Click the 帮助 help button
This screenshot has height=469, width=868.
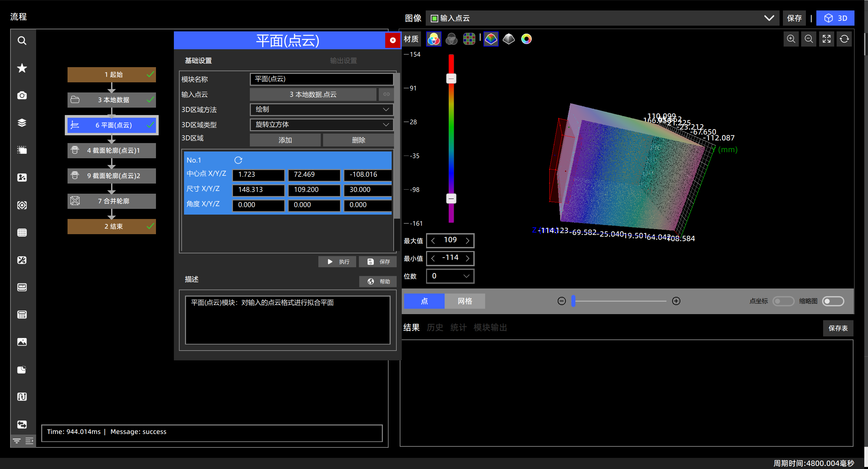(x=378, y=281)
